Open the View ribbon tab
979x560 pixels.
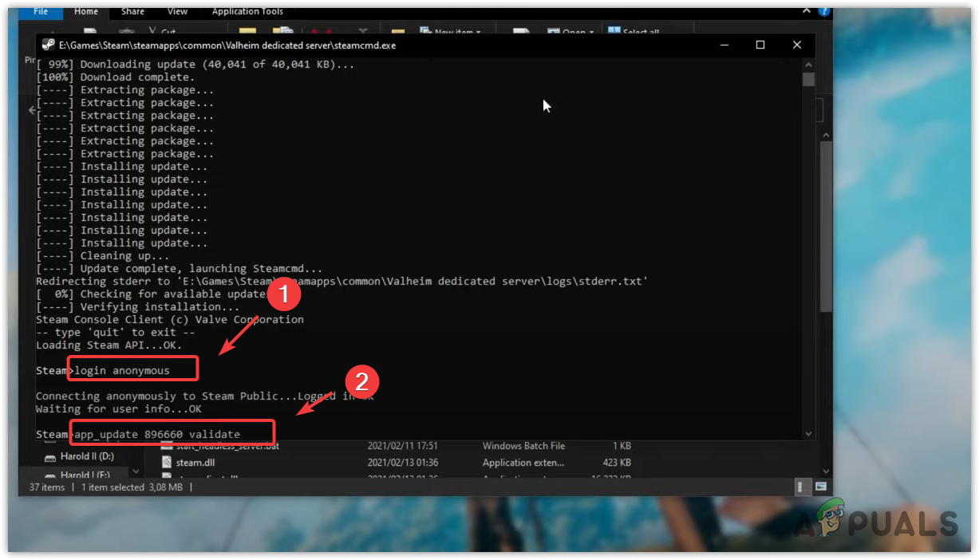(x=178, y=11)
